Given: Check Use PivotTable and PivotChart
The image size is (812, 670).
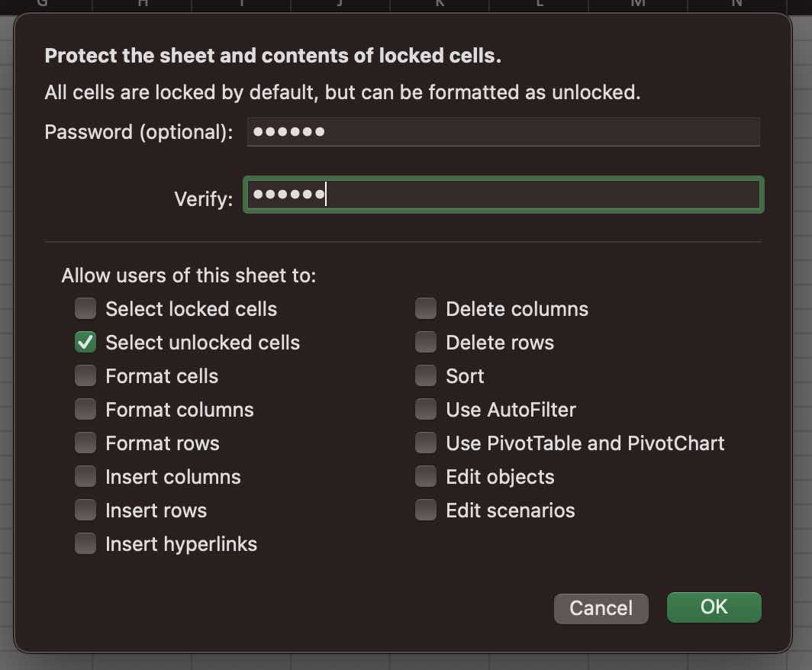Looking at the screenshot, I should [426, 443].
